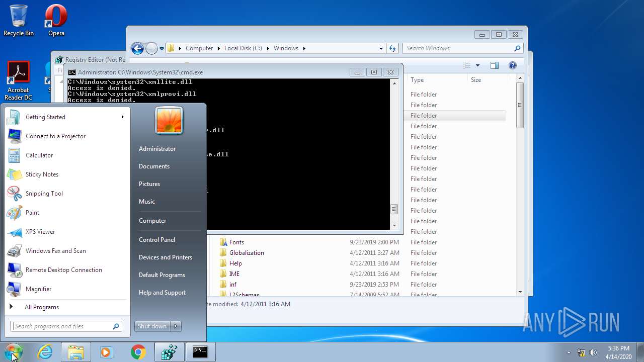Click Windows Explorer taskbar icon
This screenshot has width=644, height=362.
[x=76, y=352]
